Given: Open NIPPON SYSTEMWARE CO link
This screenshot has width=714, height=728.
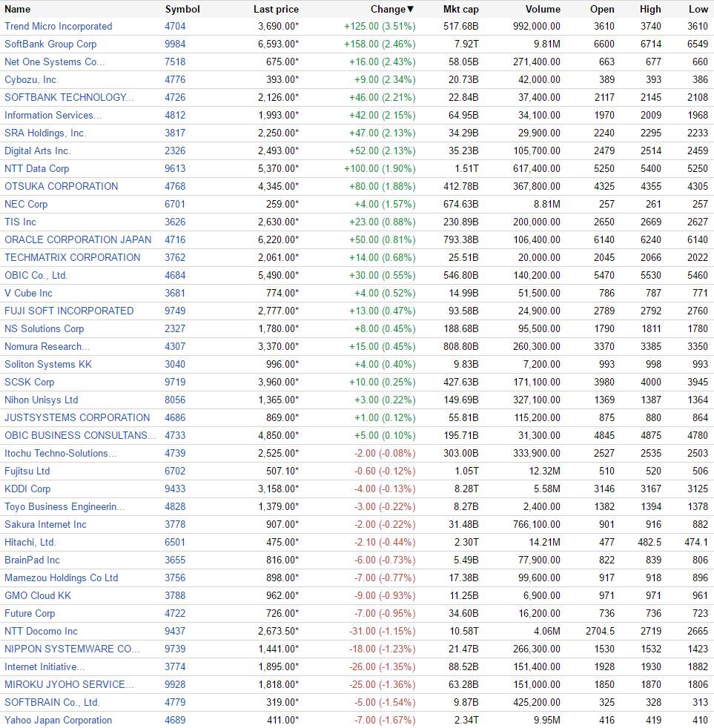Looking at the screenshot, I should [x=71, y=649].
